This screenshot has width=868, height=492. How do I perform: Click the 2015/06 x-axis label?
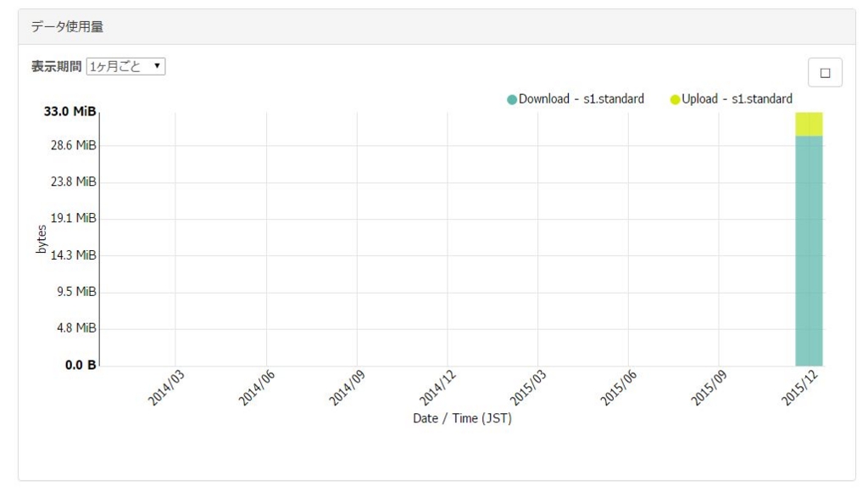(x=618, y=388)
